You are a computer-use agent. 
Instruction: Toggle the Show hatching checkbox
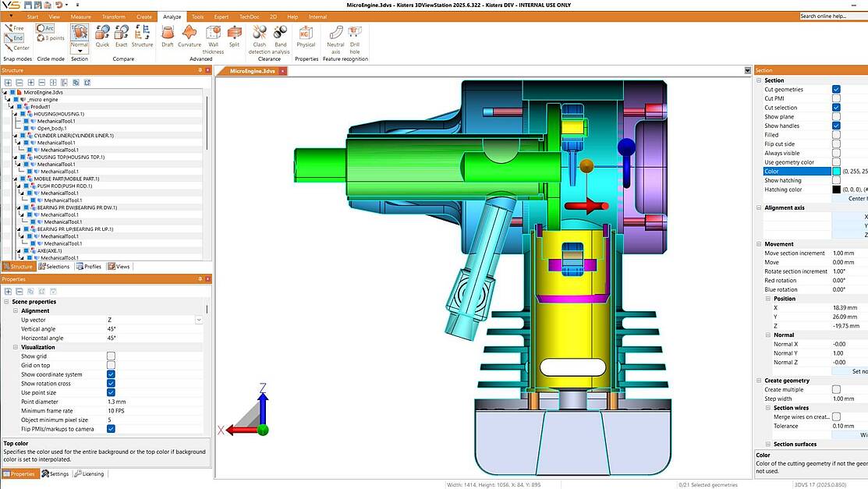click(x=836, y=180)
